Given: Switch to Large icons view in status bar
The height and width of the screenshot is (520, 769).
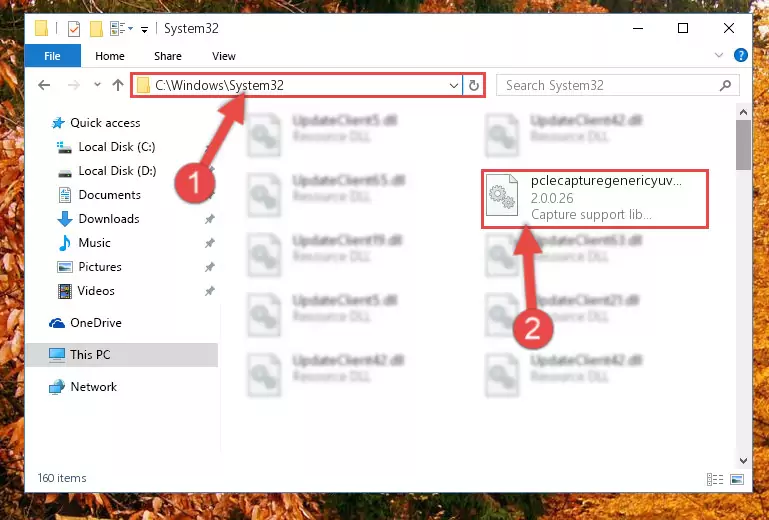Looking at the screenshot, I should [x=737, y=479].
